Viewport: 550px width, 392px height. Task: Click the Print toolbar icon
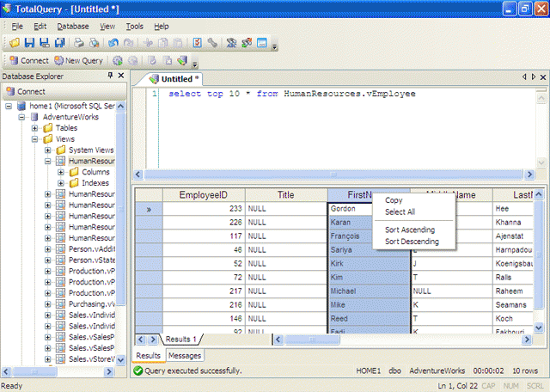point(78,43)
